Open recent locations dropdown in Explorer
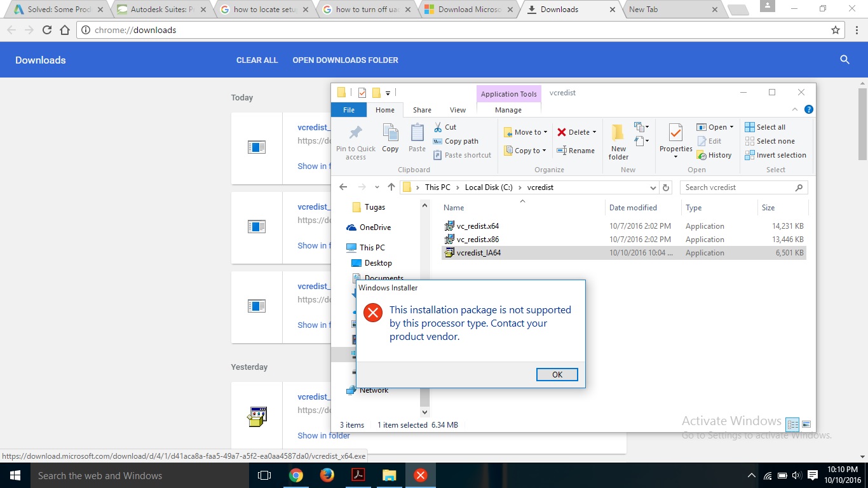This screenshot has height=488, width=868. pyautogui.click(x=377, y=187)
